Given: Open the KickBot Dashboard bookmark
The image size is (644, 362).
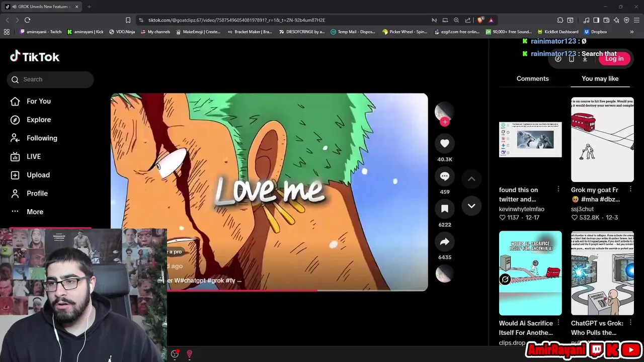Looking at the screenshot, I should (x=557, y=32).
